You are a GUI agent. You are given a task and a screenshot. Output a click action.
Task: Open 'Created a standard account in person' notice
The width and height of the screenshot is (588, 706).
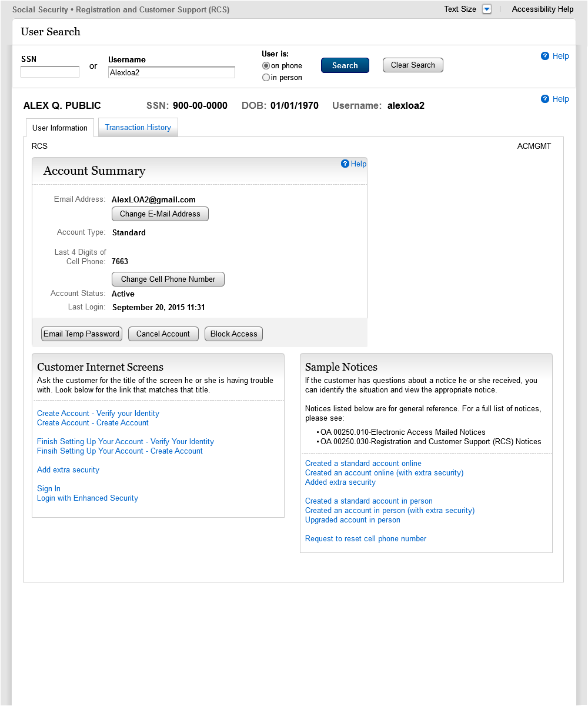369,501
